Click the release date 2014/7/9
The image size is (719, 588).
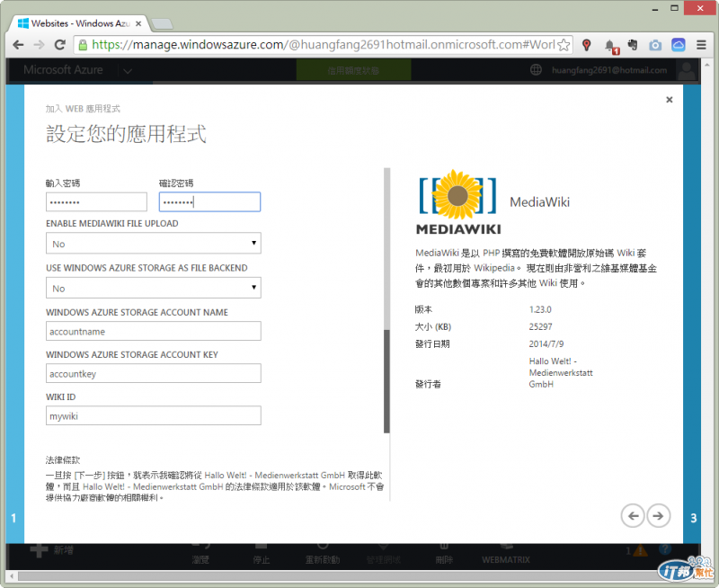pyautogui.click(x=546, y=344)
